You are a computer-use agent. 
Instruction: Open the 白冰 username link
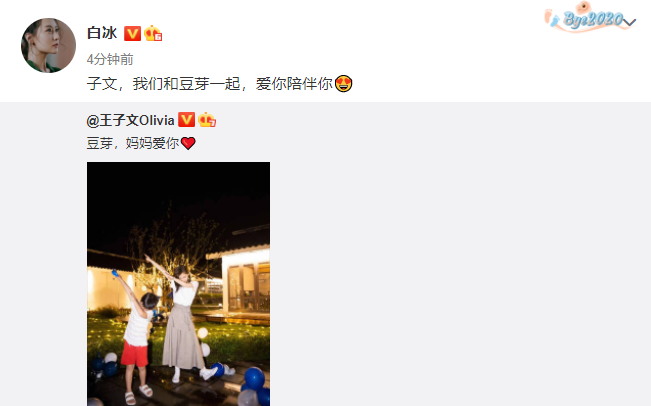click(x=102, y=33)
